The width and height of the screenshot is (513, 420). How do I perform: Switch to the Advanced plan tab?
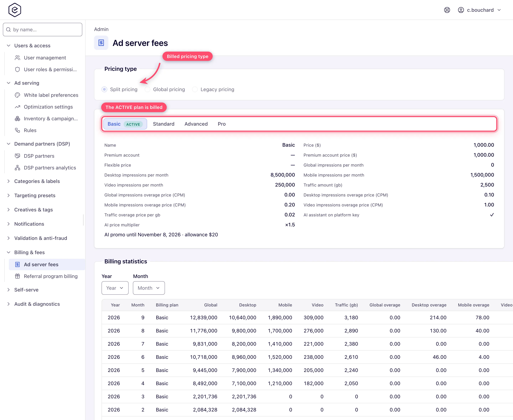click(x=196, y=124)
